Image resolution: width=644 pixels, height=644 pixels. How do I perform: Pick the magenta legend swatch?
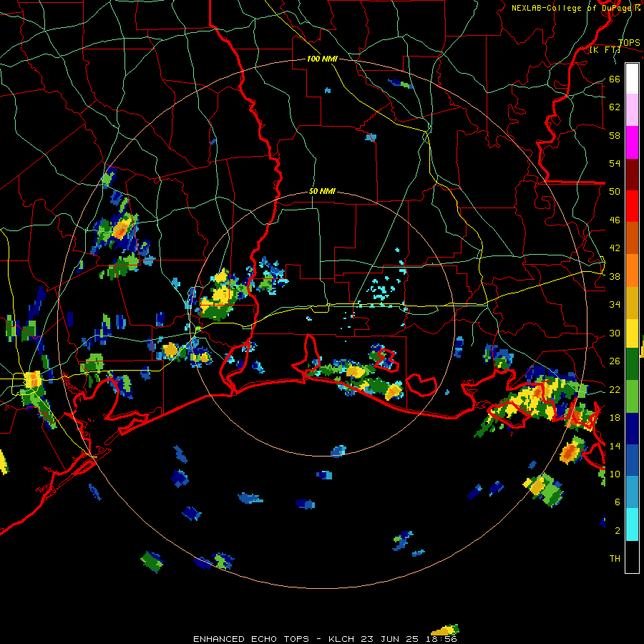632,142
